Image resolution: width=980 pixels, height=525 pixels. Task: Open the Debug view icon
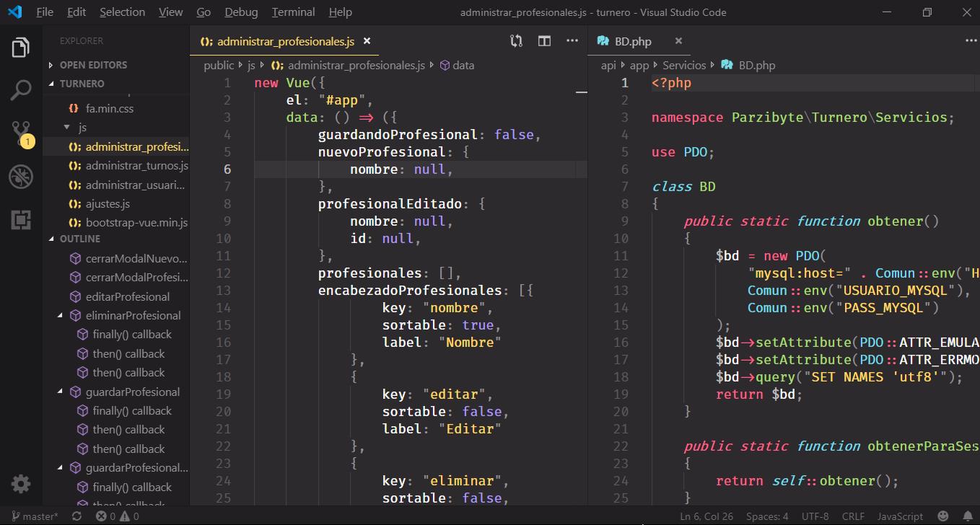21,177
